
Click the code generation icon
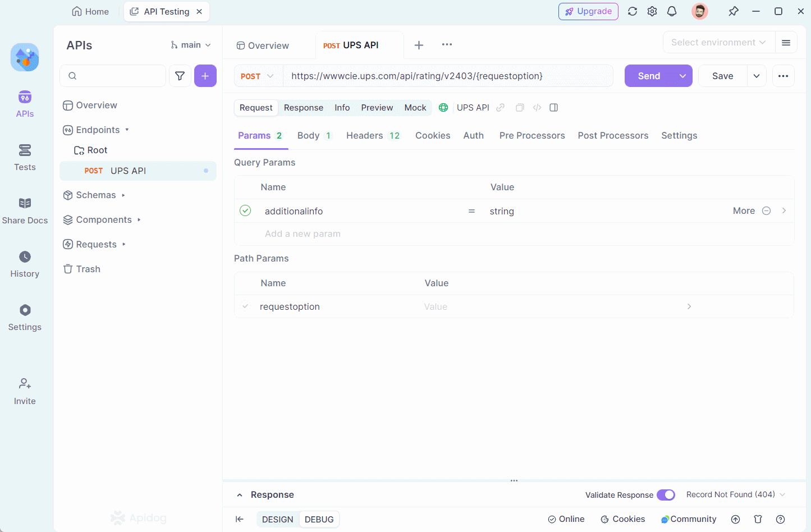537,108
